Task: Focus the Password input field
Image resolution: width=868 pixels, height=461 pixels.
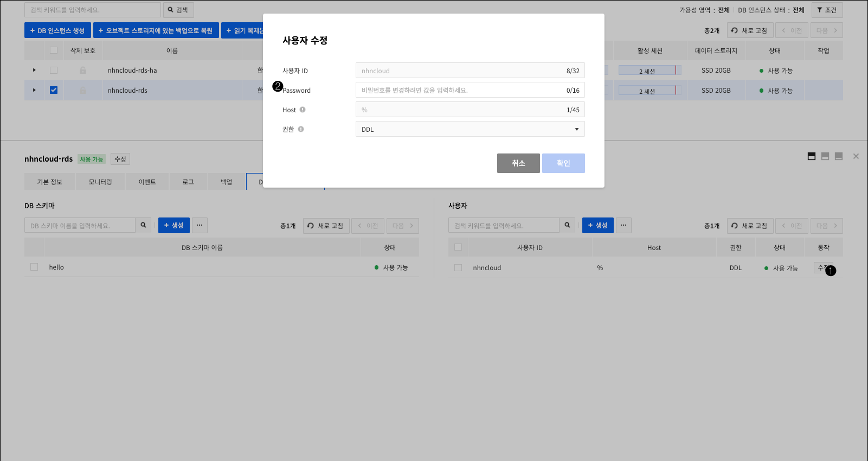Action: point(470,90)
